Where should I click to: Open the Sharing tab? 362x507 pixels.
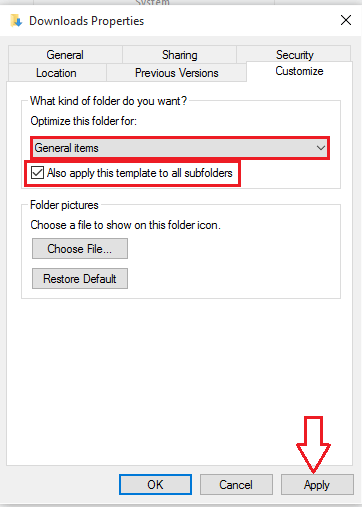(x=179, y=55)
